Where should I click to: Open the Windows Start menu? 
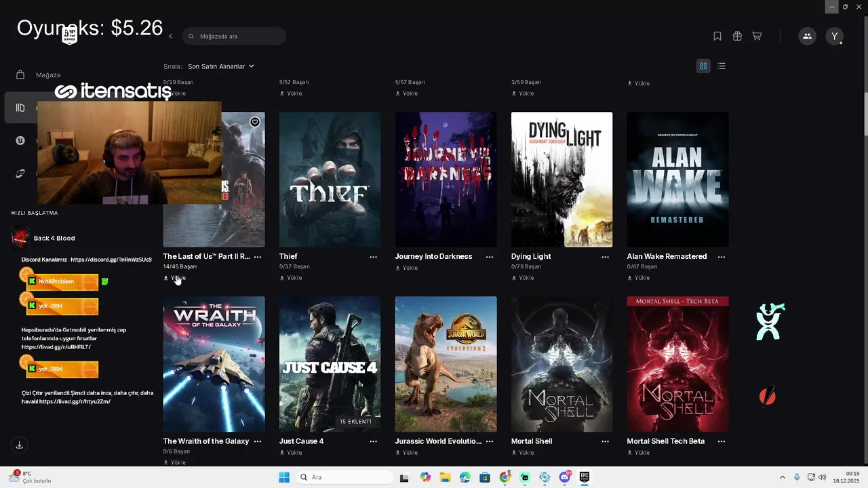284,477
